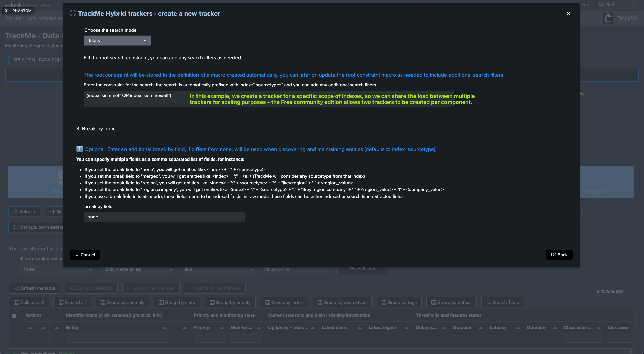Click Collapse all button
Screen dimensions: 644x354
click(x=29, y=302)
